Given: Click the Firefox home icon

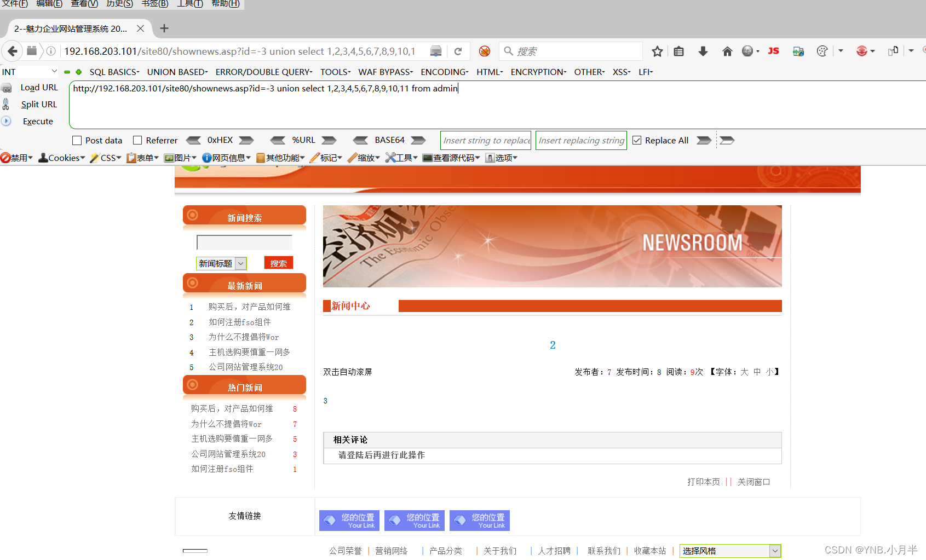Looking at the screenshot, I should 727,51.
